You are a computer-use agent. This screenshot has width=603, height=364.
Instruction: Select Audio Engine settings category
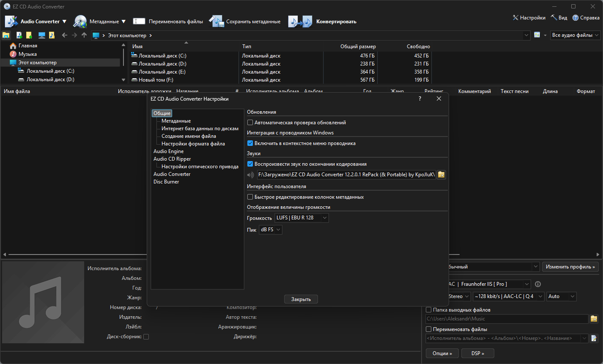[168, 151]
